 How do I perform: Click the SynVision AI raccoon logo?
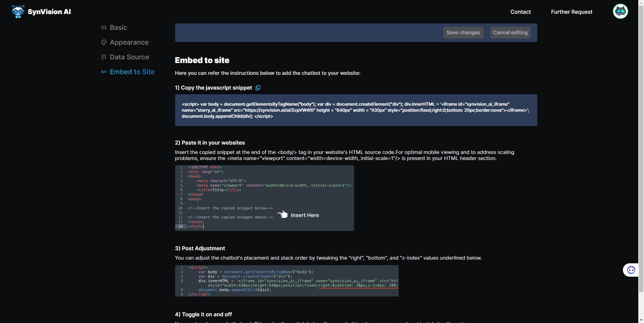[18, 12]
